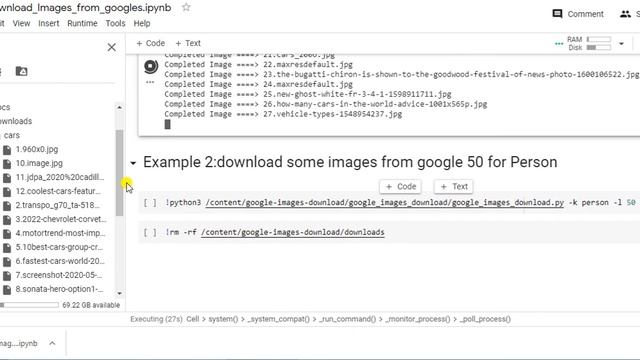The width and height of the screenshot is (640, 360).
Task: Open the /content/google-images-download/downloads path link
Action: coord(293,232)
